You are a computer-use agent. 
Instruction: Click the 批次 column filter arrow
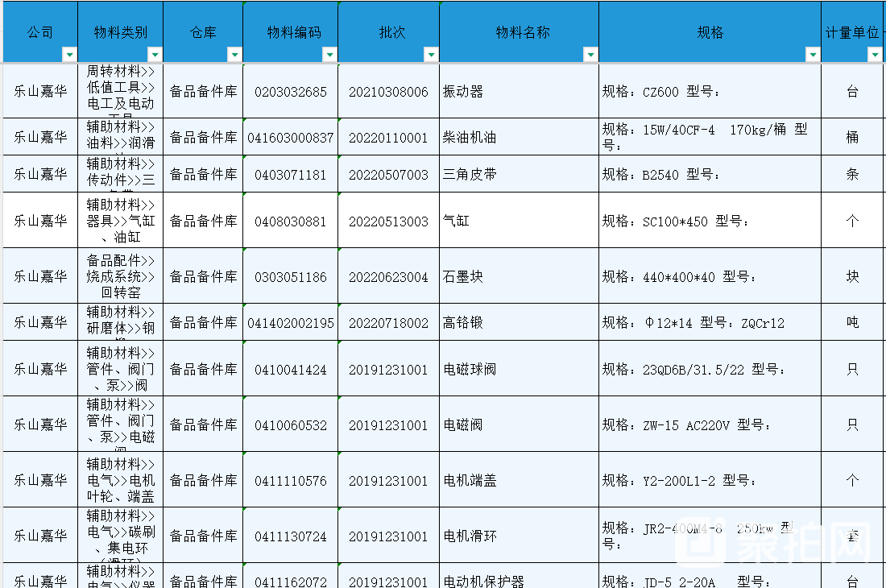click(x=431, y=55)
